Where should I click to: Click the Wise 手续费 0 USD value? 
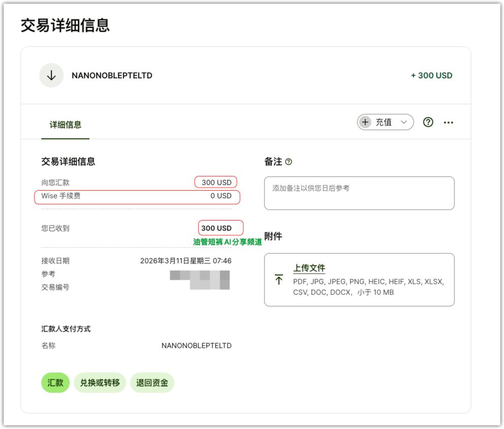[x=221, y=196]
